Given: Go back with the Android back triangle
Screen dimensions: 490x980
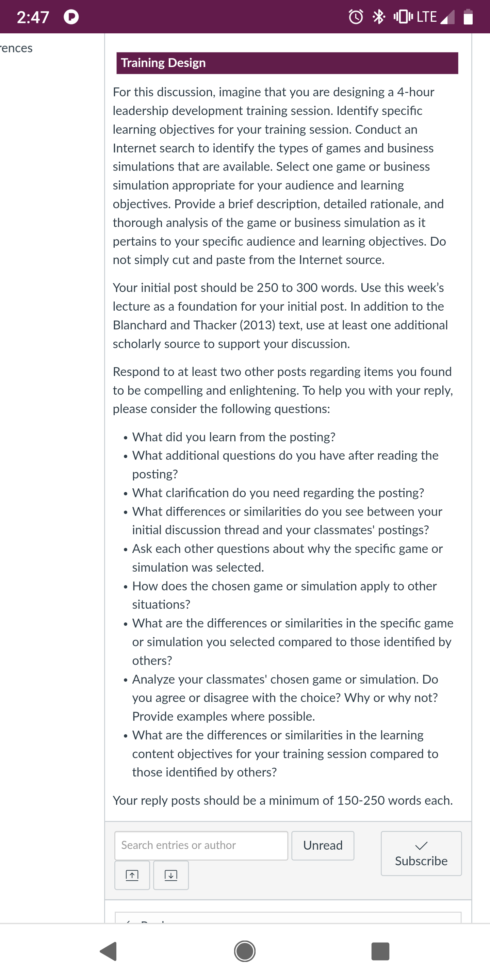Looking at the screenshot, I should tap(109, 951).
